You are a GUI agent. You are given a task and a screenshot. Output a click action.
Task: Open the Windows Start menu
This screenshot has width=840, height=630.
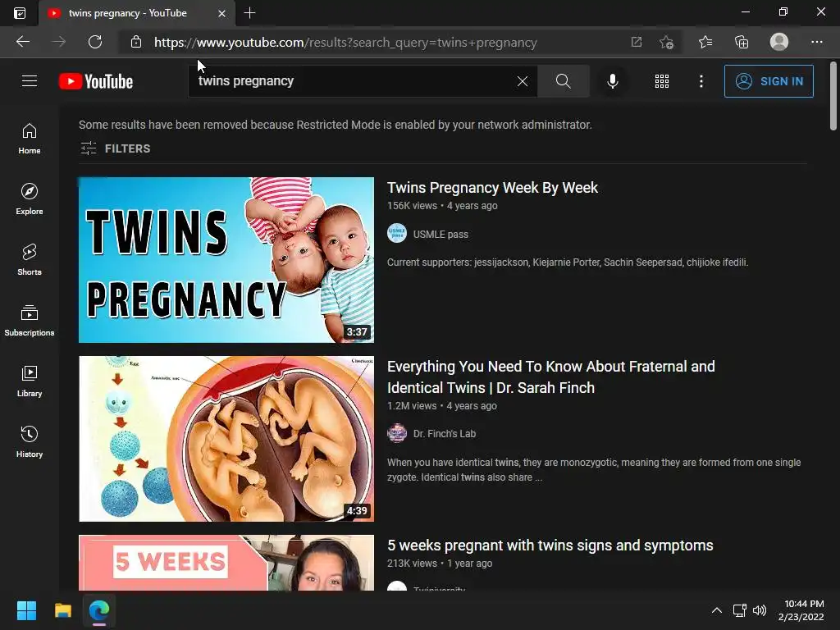[26, 610]
